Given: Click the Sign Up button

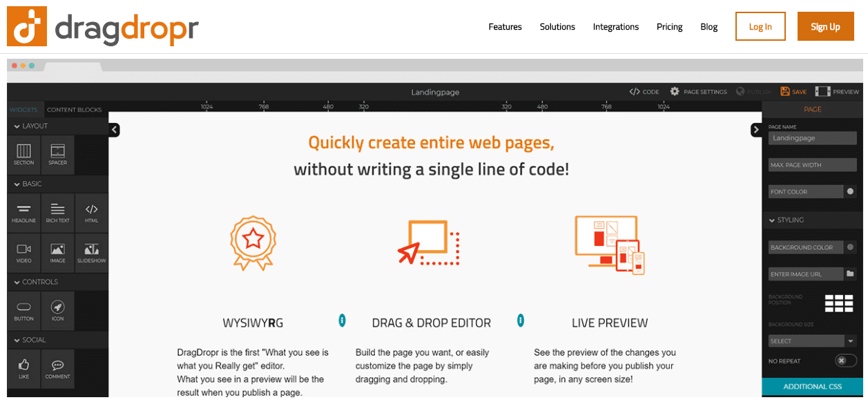Looking at the screenshot, I should pos(825,27).
